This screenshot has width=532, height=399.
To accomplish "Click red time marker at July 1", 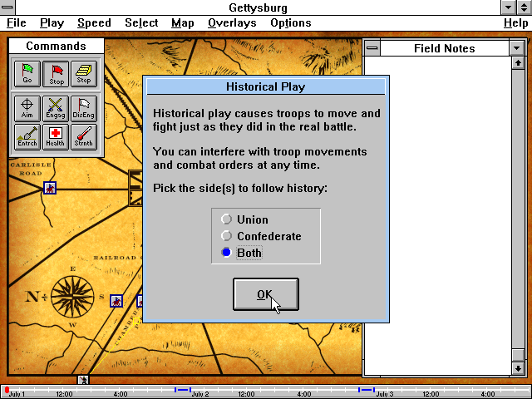I will click(7, 390).
